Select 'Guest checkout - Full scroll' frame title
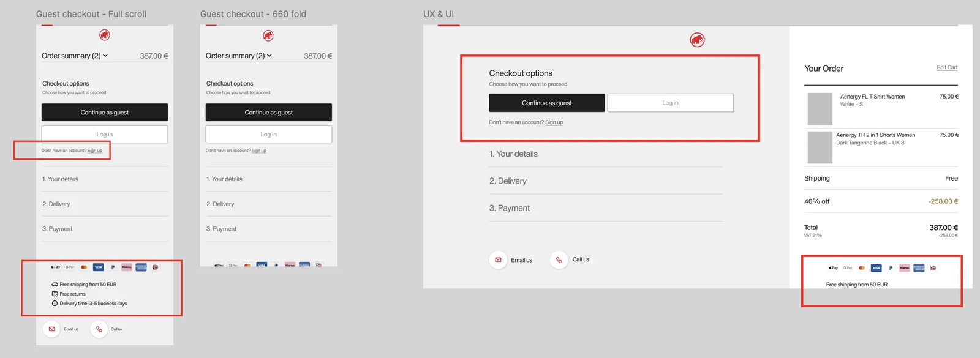This screenshot has height=358, width=980. [x=91, y=14]
